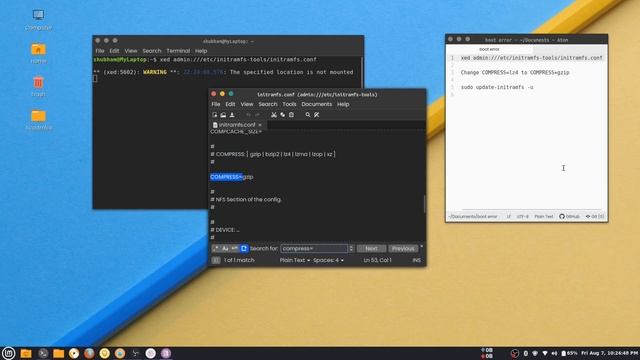Open the File menu in xed
Image resolution: width=640 pixels, height=360 pixels.
click(216, 104)
